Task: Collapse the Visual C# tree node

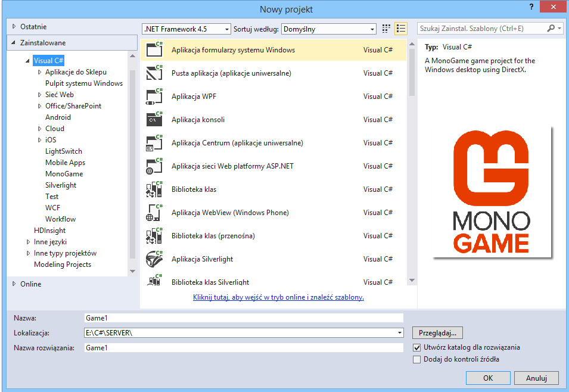Action: pyautogui.click(x=27, y=61)
